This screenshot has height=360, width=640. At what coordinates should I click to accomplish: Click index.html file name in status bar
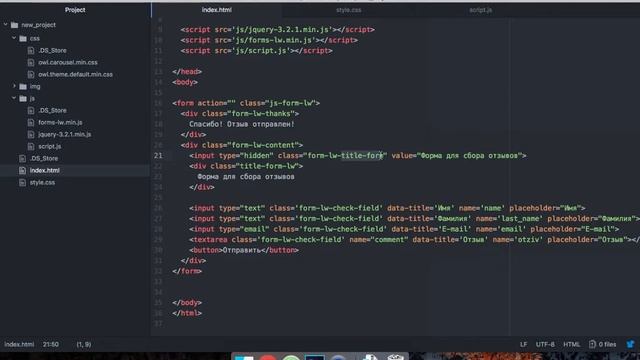click(x=19, y=344)
